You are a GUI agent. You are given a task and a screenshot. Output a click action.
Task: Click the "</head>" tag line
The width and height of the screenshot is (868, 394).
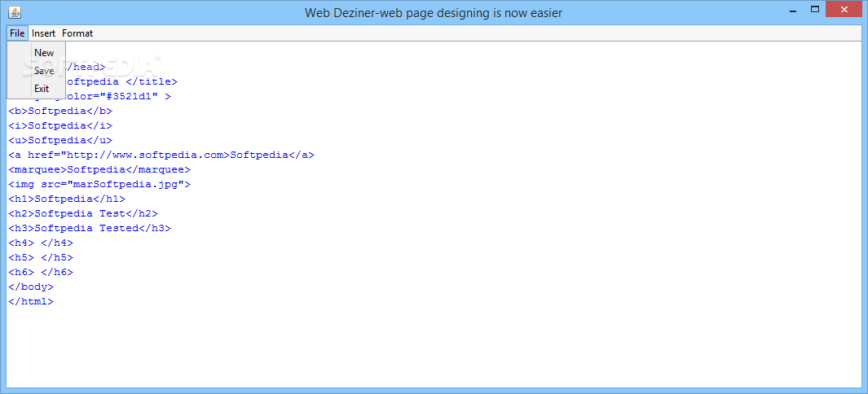click(x=86, y=67)
